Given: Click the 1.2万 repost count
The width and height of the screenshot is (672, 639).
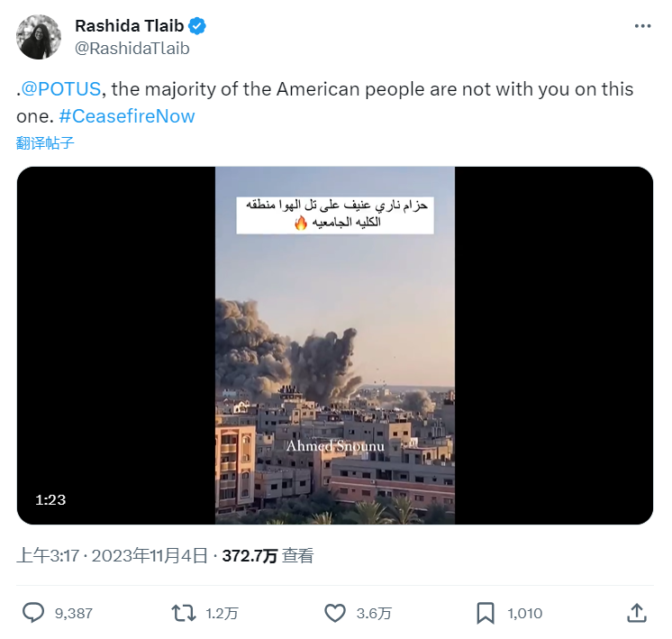Looking at the screenshot, I should (x=222, y=614).
